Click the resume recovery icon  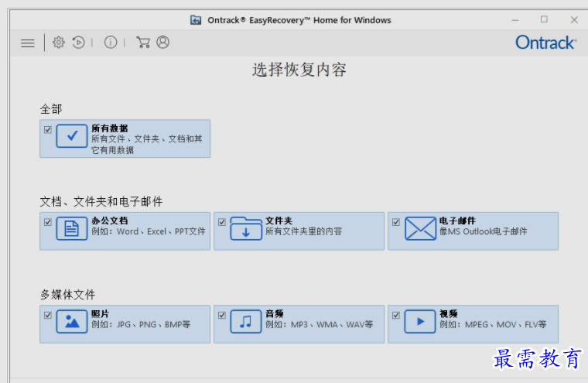(x=78, y=43)
